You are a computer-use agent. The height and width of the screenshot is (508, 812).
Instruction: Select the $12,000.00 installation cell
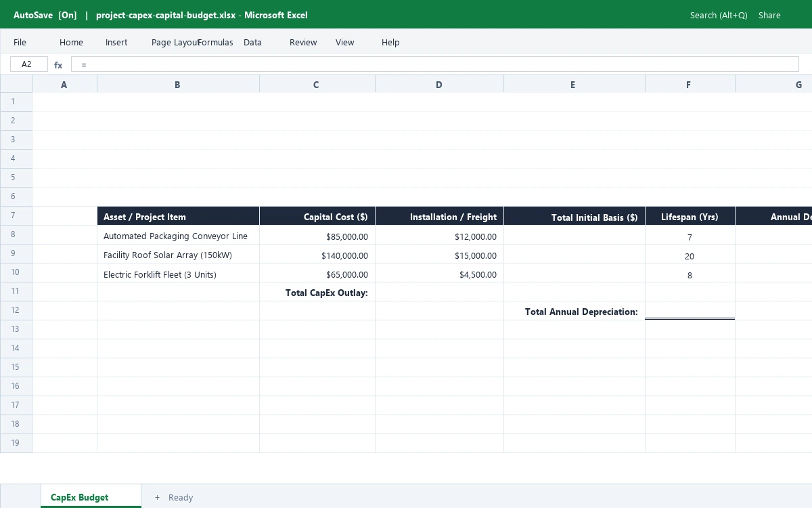[x=439, y=235]
